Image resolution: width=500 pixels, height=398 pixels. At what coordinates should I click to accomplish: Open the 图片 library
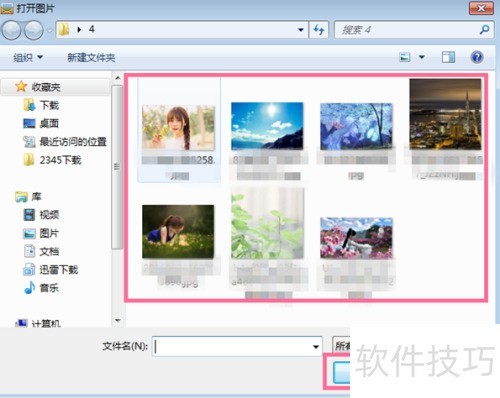pos(49,233)
